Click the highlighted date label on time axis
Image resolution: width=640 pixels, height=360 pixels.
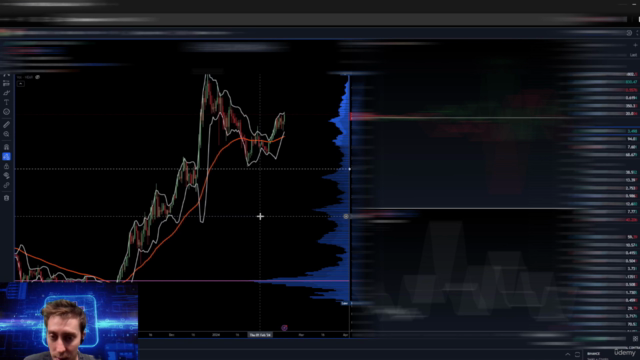pos(260,335)
